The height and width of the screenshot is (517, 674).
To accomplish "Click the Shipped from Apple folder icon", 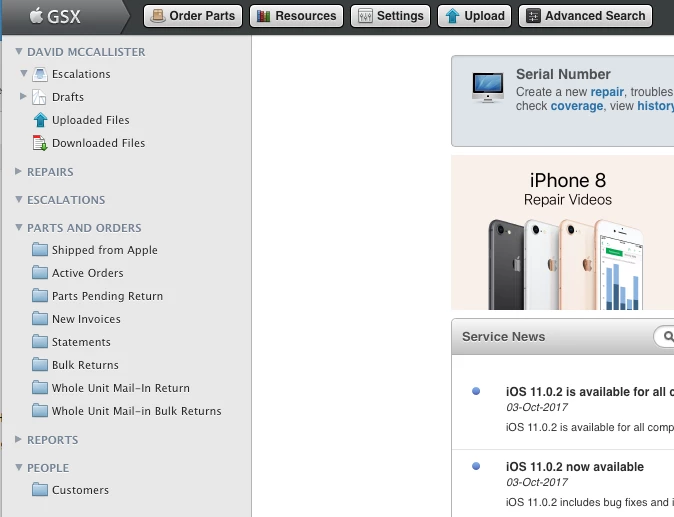I will pyautogui.click(x=40, y=249).
